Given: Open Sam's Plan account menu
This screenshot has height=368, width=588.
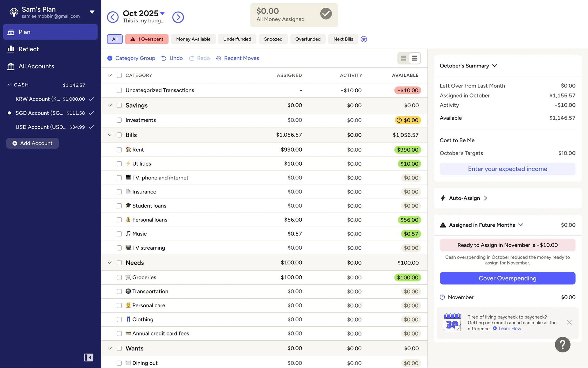Looking at the screenshot, I should [x=92, y=12].
